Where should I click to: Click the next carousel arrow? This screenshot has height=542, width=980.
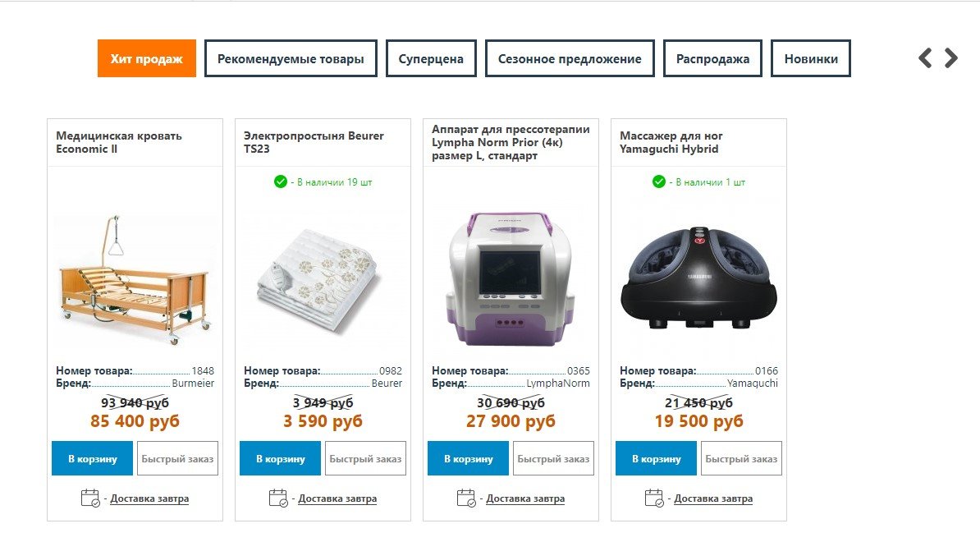click(x=951, y=57)
